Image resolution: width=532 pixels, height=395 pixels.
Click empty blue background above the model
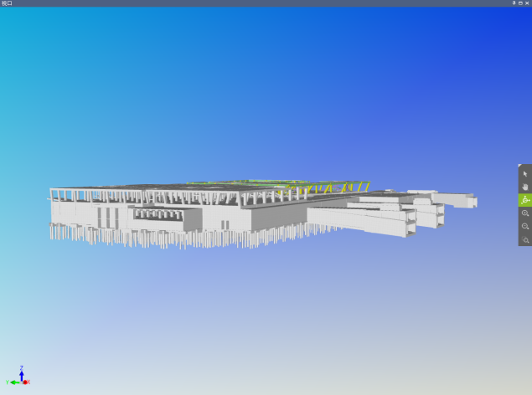[251, 84]
